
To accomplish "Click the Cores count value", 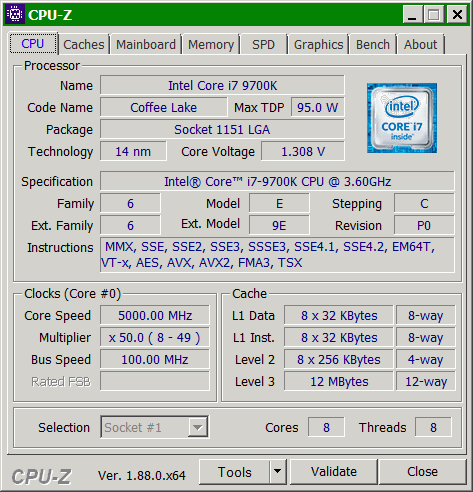I will tap(326, 427).
